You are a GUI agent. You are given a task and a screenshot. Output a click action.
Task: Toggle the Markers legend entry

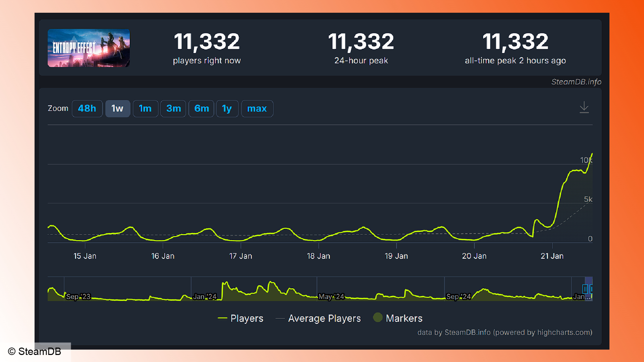coord(398,318)
